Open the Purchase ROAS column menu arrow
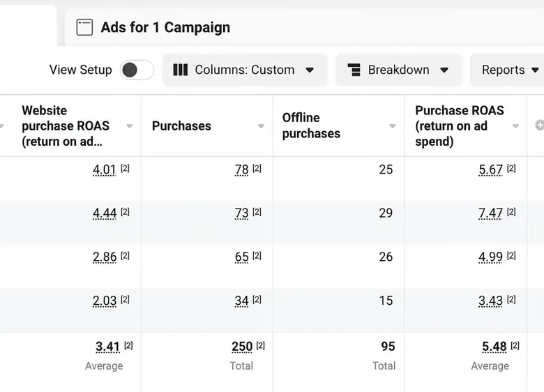544x392 pixels. [515, 126]
